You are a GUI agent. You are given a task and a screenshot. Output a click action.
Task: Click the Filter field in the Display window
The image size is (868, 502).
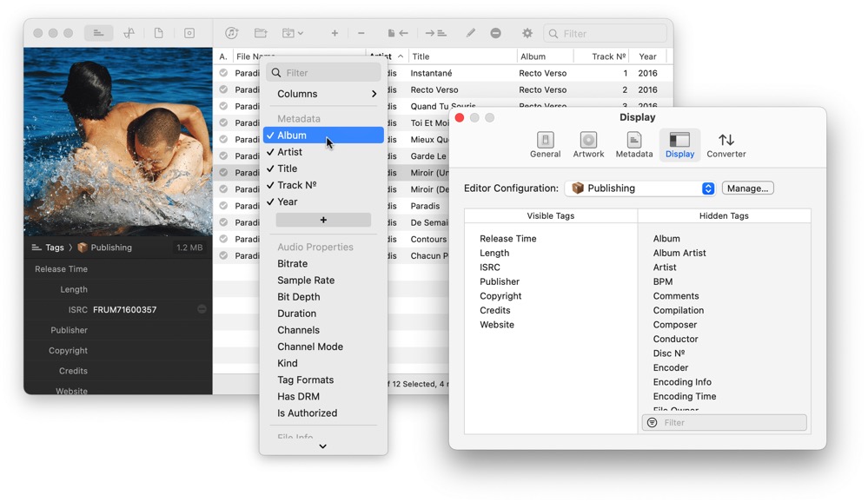[724, 422]
